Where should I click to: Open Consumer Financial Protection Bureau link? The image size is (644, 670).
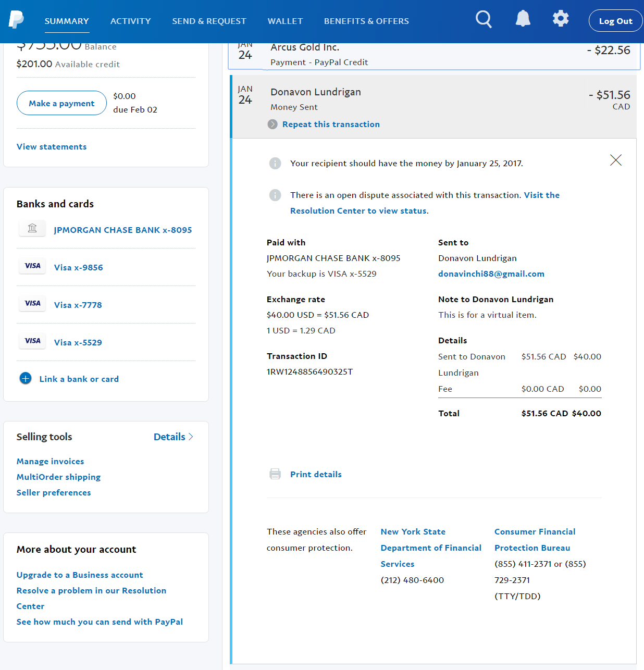[x=535, y=540]
